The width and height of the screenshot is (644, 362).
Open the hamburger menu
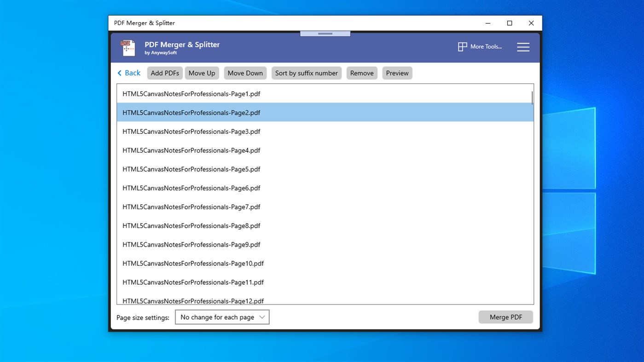tap(523, 46)
